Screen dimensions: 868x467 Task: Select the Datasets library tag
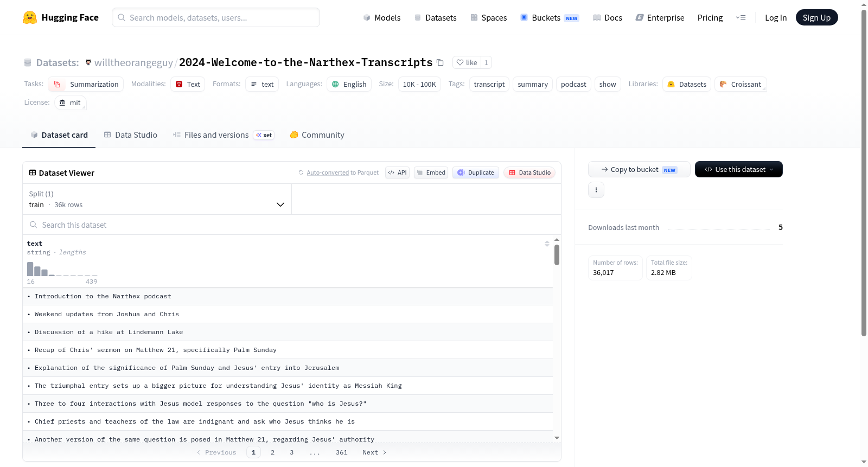click(x=687, y=84)
